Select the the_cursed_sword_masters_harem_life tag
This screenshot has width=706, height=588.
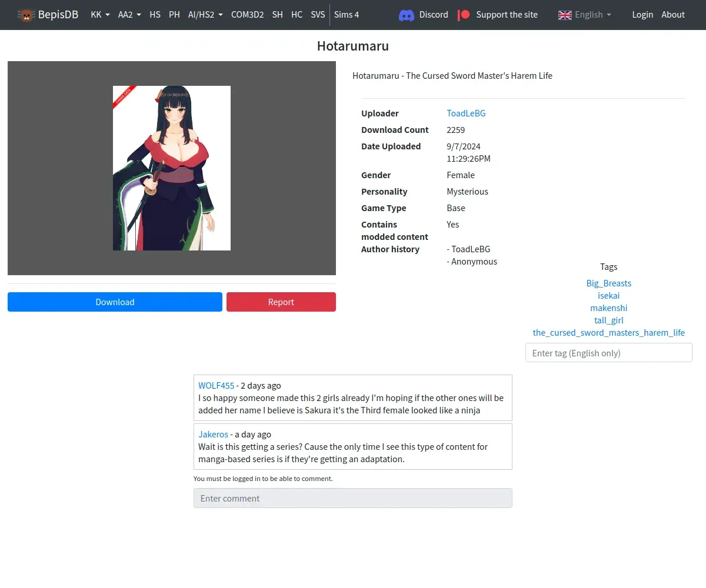coord(609,333)
